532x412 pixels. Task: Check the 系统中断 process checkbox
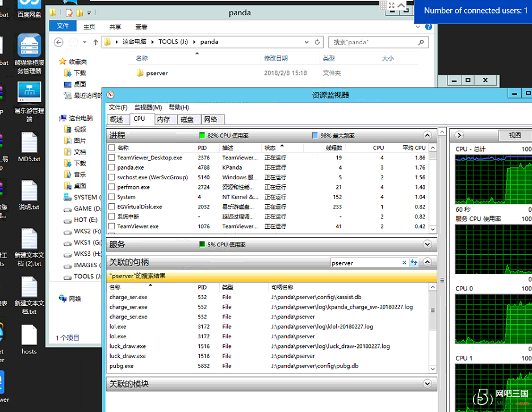(x=112, y=216)
